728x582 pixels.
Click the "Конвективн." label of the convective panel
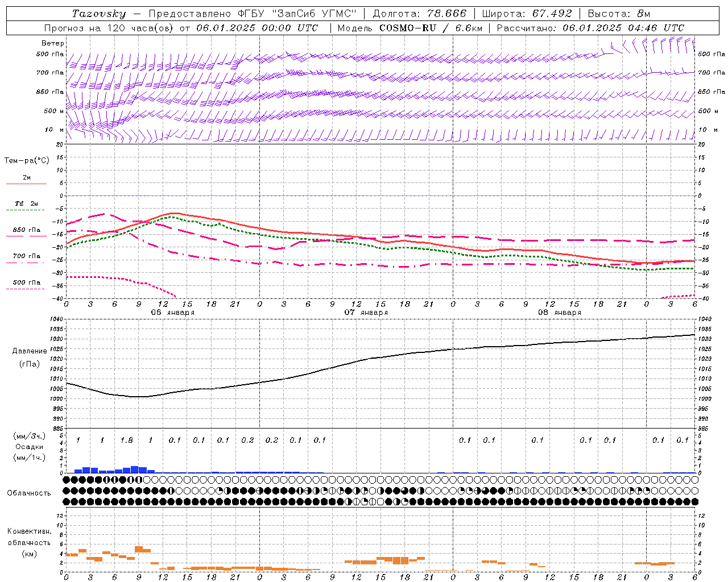[x=29, y=531]
